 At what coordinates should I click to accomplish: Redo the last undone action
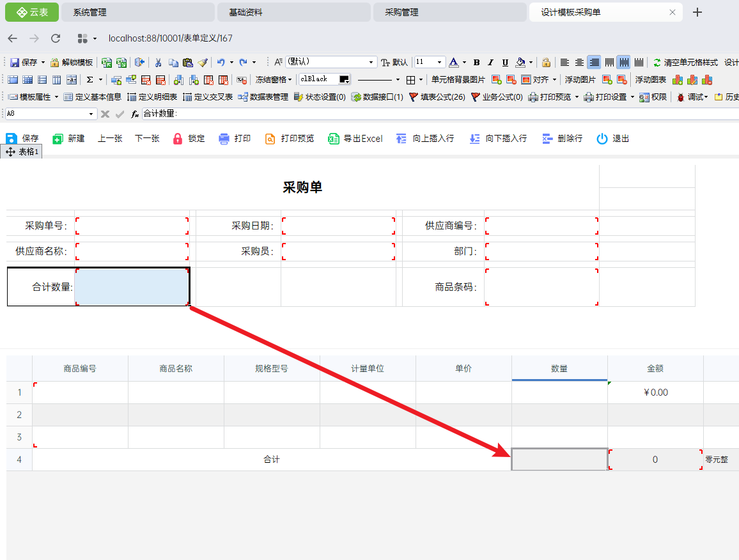click(243, 62)
